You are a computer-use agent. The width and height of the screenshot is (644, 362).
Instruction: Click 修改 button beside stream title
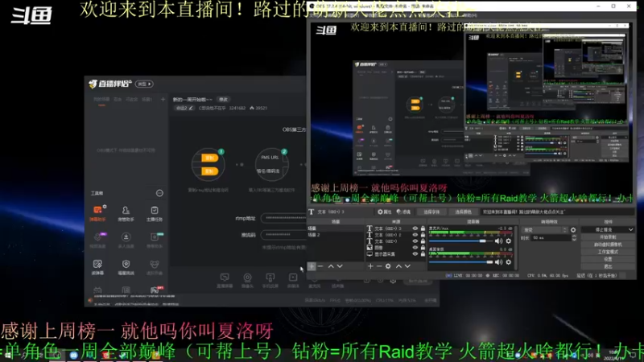[223, 99]
